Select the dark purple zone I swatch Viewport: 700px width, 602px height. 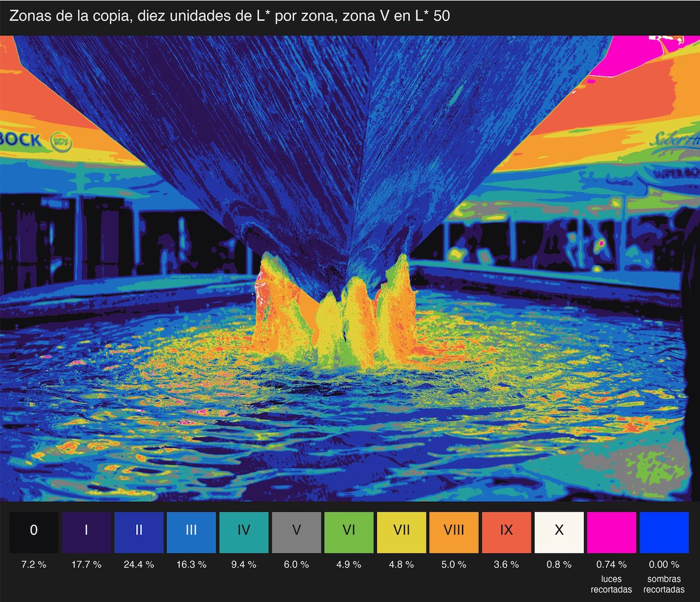coord(86,532)
